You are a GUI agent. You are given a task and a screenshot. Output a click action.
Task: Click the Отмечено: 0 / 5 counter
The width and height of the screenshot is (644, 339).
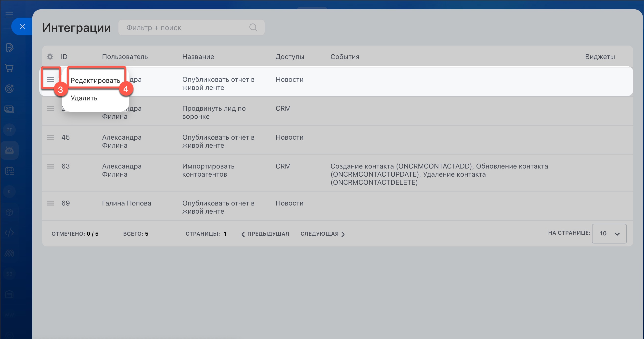click(x=75, y=234)
